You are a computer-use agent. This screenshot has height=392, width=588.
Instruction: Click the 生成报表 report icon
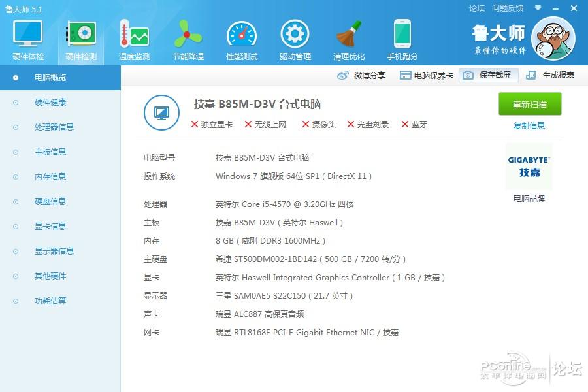click(531, 75)
